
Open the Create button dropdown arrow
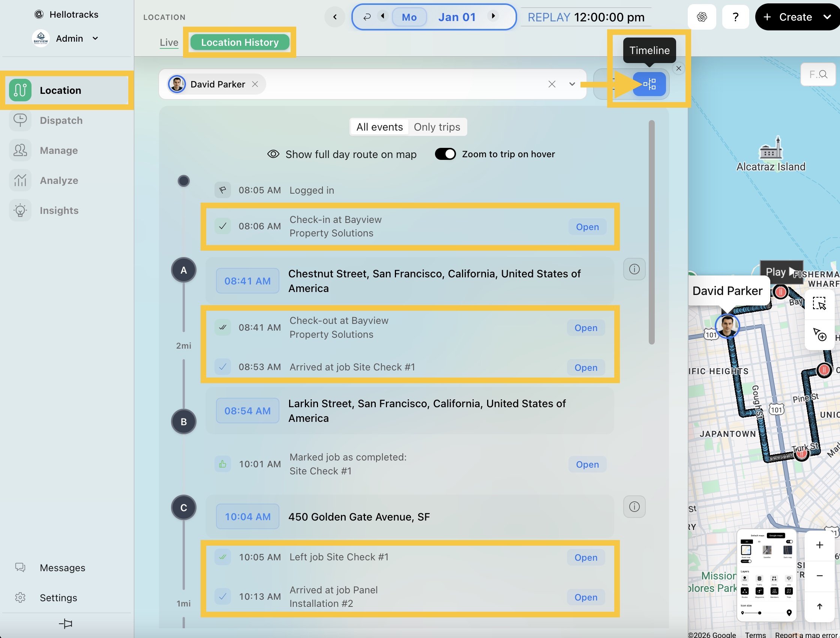(827, 17)
